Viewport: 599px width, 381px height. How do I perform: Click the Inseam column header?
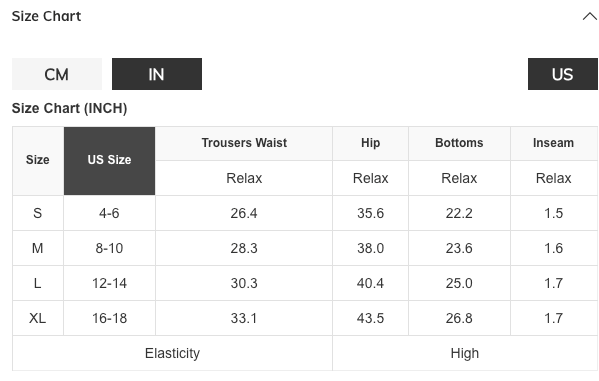(554, 143)
